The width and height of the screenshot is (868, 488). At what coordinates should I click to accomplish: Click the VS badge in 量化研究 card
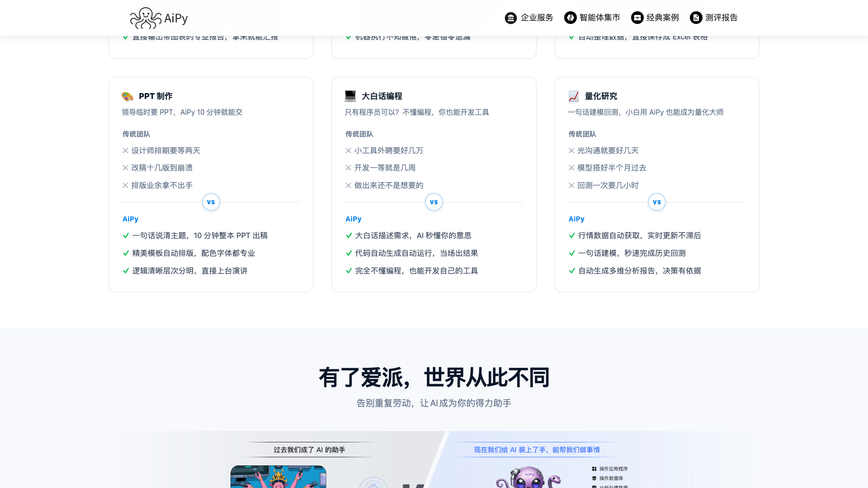657,202
